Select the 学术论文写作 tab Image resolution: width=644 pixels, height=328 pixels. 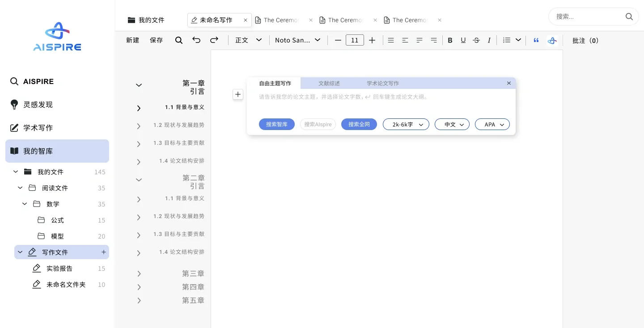[x=383, y=83]
